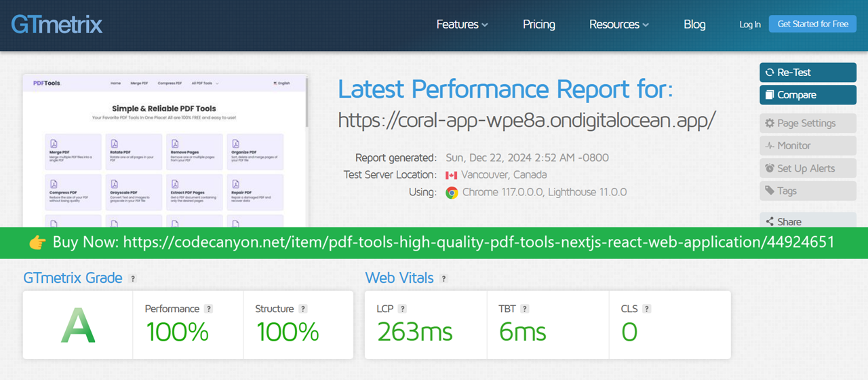Click the Log In link

point(749,24)
